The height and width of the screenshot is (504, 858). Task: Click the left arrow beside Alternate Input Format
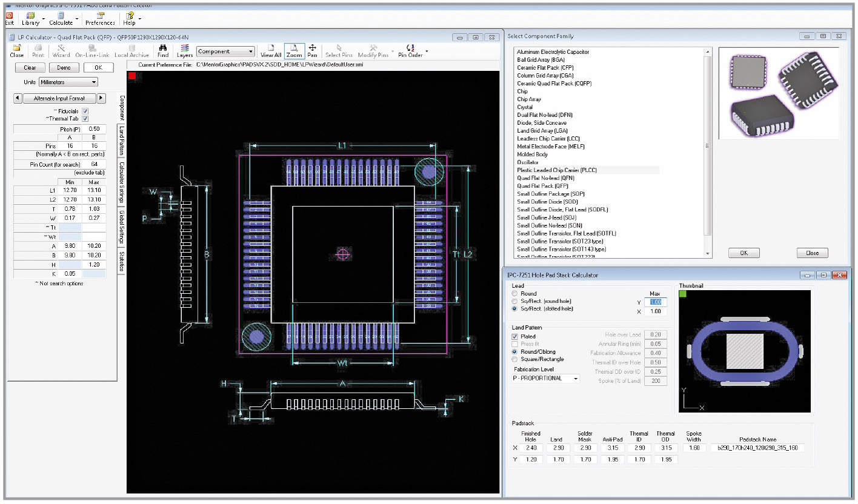tap(18, 98)
